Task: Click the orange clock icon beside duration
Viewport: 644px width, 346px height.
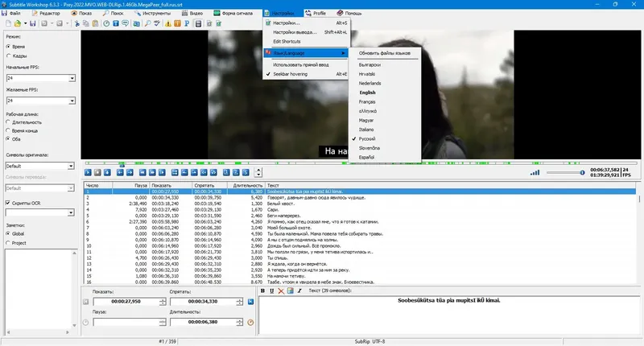Action: (x=250, y=322)
